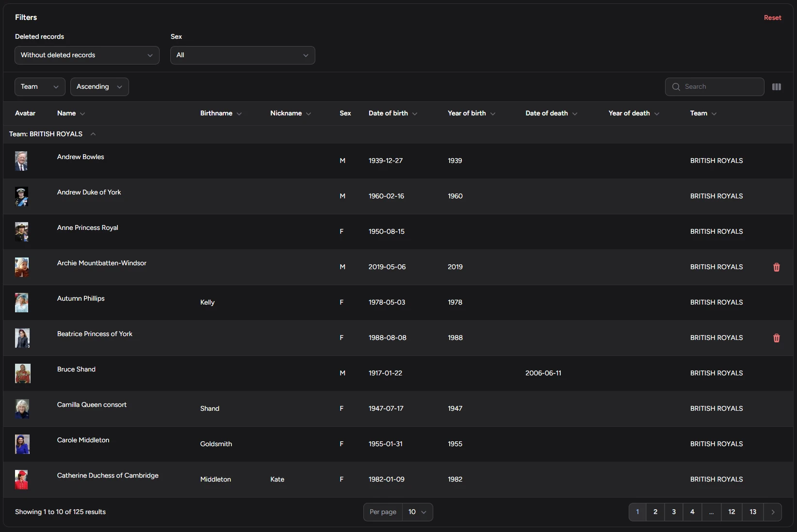Go to next page using arrow icon
797x532 pixels.
click(773, 512)
